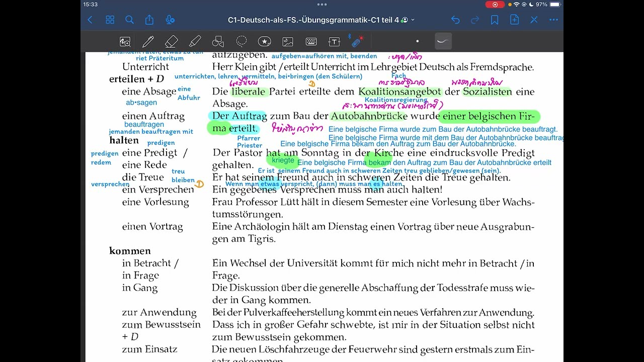This screenshot has height=362, width=644.
Task: Redo the undone action
Action: [475, 20]
